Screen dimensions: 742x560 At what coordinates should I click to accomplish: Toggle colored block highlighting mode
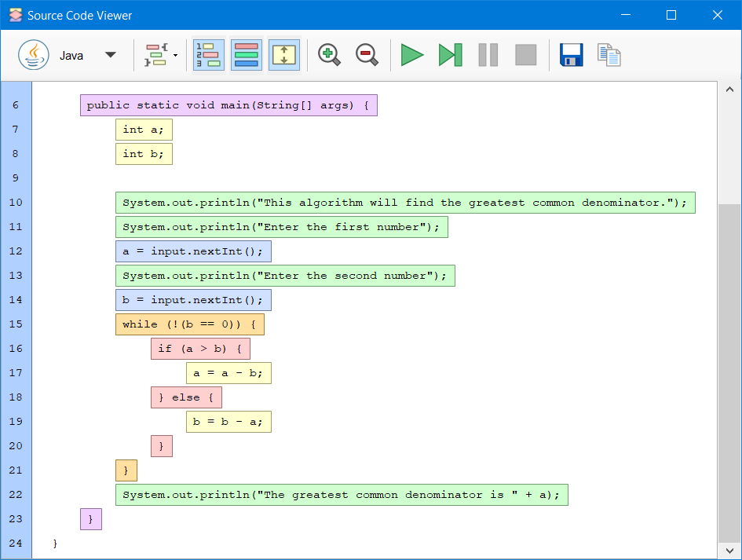[x=246, y=54]
